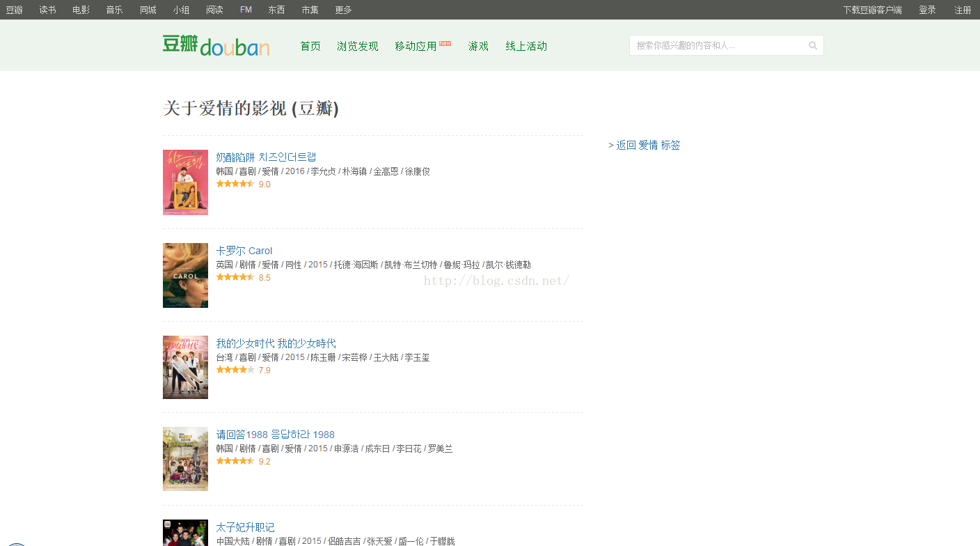980x546 pixels.
Task: Open 市集 in top bar
Action: tap(310, 10)
